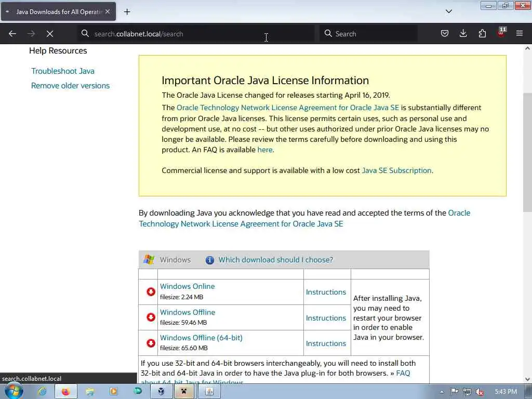Click the muted volume tray icon
Screen dimensions: 532x399
point(480,392)
